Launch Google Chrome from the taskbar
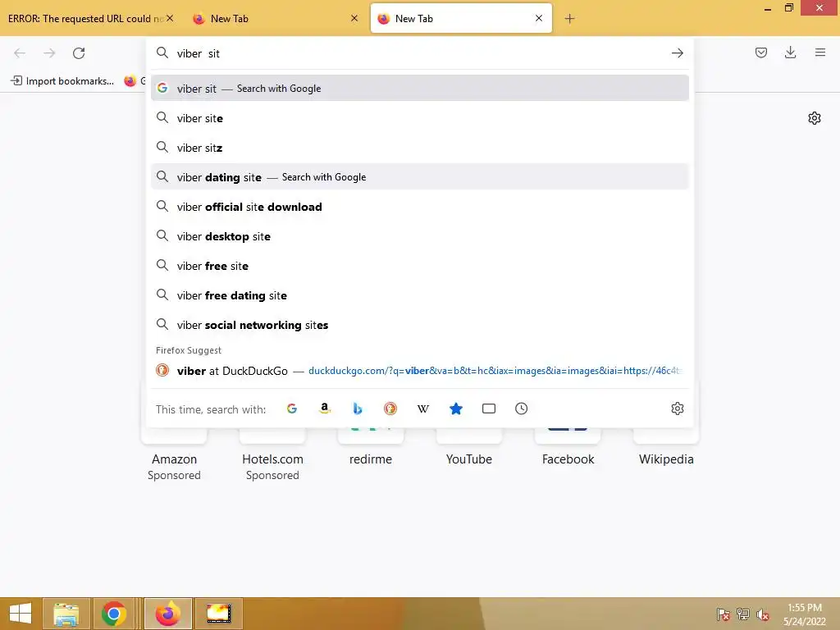 [x=113, y=614]
